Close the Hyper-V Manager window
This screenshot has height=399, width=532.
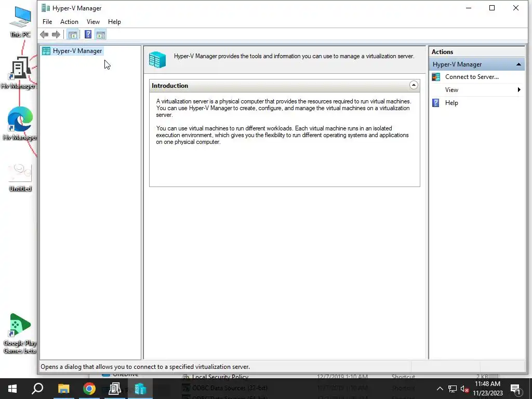(516, 8)
